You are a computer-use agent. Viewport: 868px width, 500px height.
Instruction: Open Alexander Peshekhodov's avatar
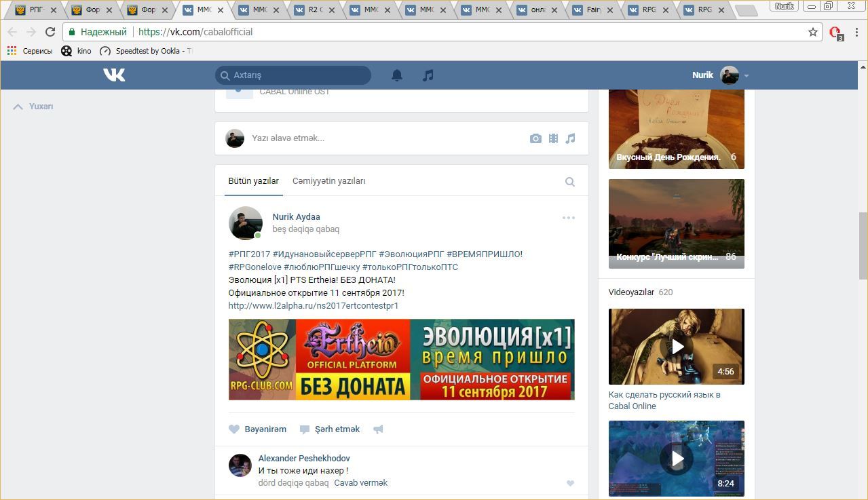coord(240,465)
